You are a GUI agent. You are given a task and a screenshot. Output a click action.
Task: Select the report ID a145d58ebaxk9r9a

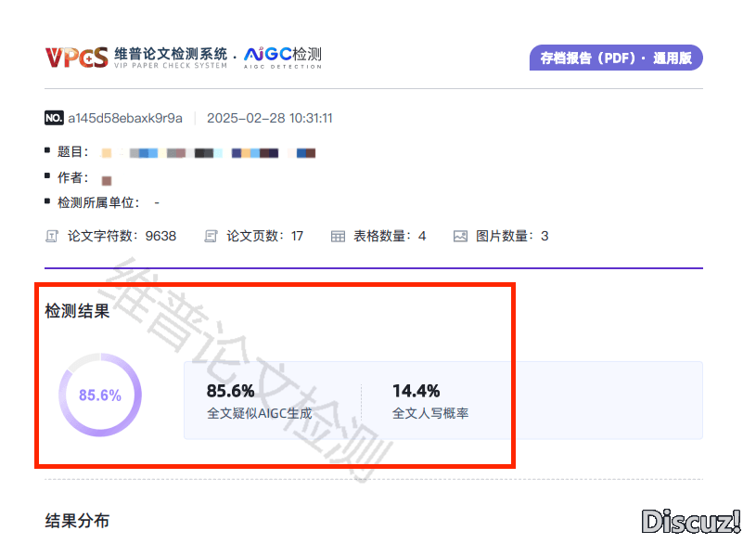(x=125, y=118)
